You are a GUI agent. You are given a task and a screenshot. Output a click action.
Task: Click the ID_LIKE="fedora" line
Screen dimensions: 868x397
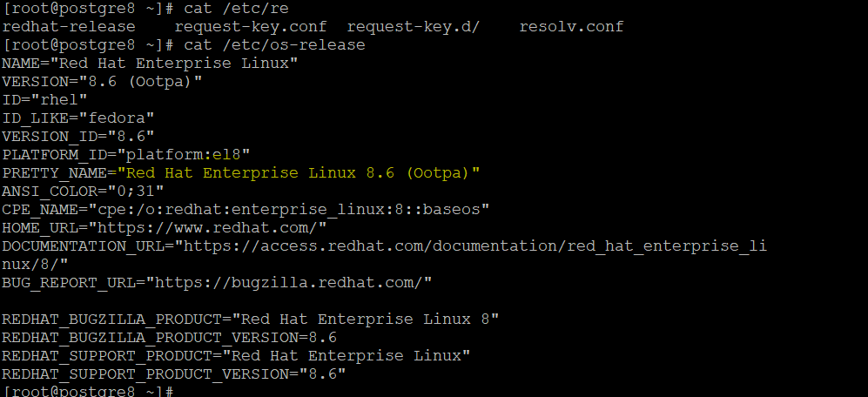(78, 118)
